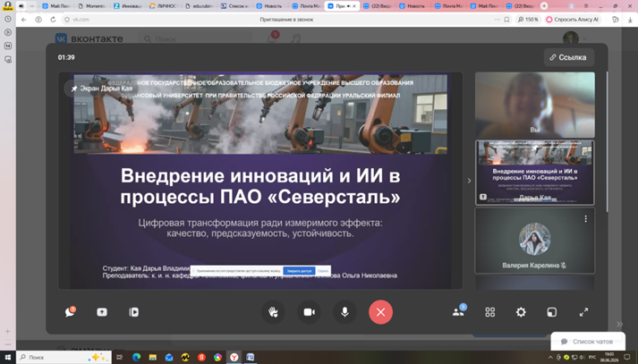Open Word from the taskbar
This screenshot has height=364, width=638.
[x=251, y=357]
